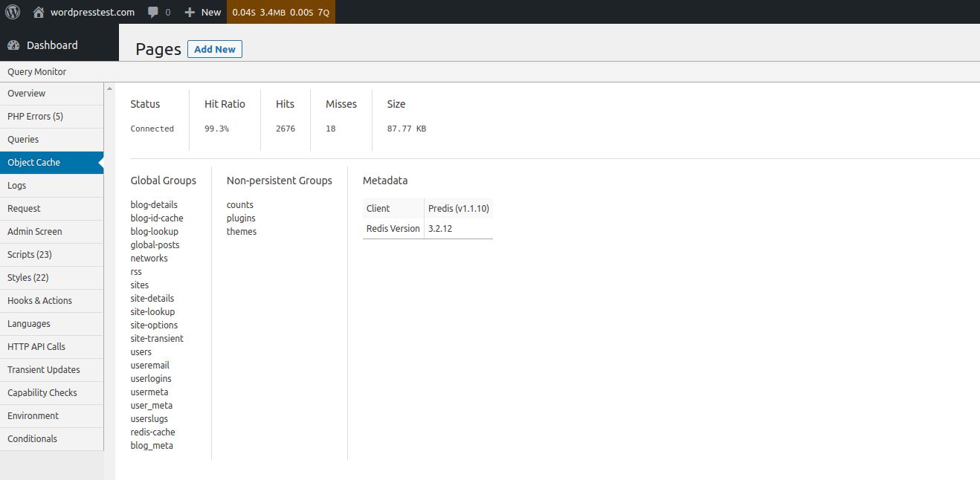
Task: Click the Add New page button
Action: click(x=214, y=49)
